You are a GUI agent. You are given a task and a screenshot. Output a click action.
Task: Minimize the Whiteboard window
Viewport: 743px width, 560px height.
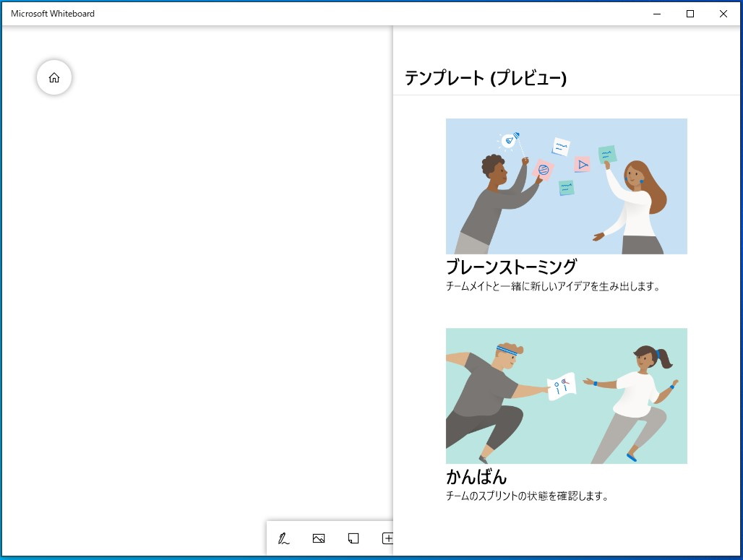coord(656,13)
